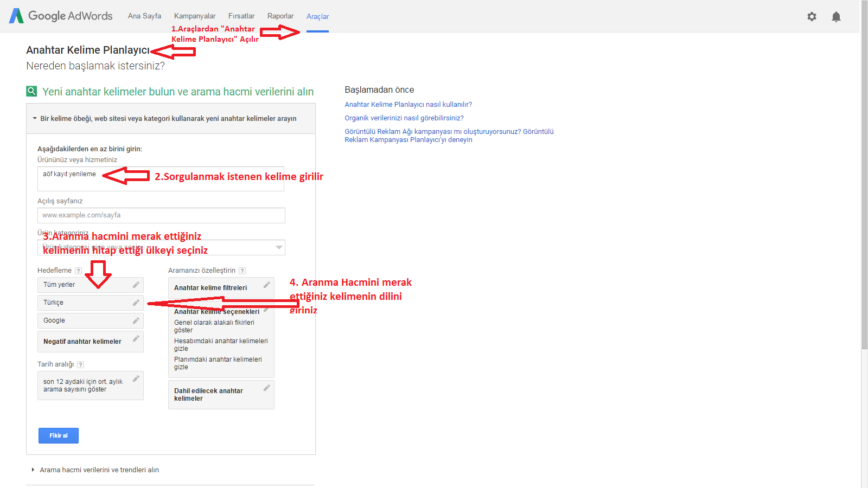
Task: Click the green search magnifier icon
Action: pos(31,91)
